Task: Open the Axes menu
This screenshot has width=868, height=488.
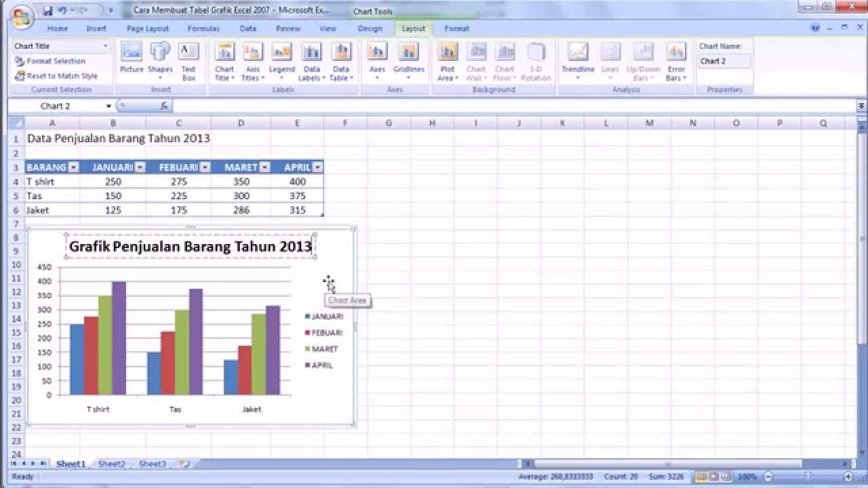Action: [377, 62]
